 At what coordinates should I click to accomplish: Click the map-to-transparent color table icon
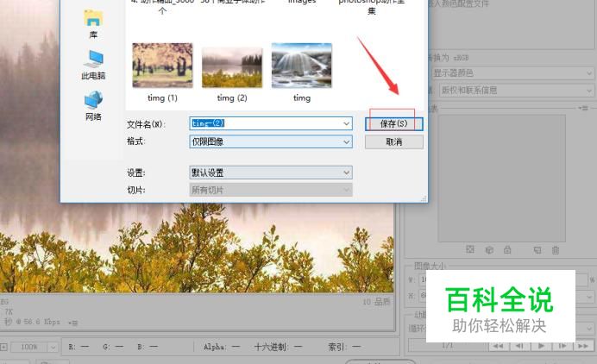[x=470, y=250]
